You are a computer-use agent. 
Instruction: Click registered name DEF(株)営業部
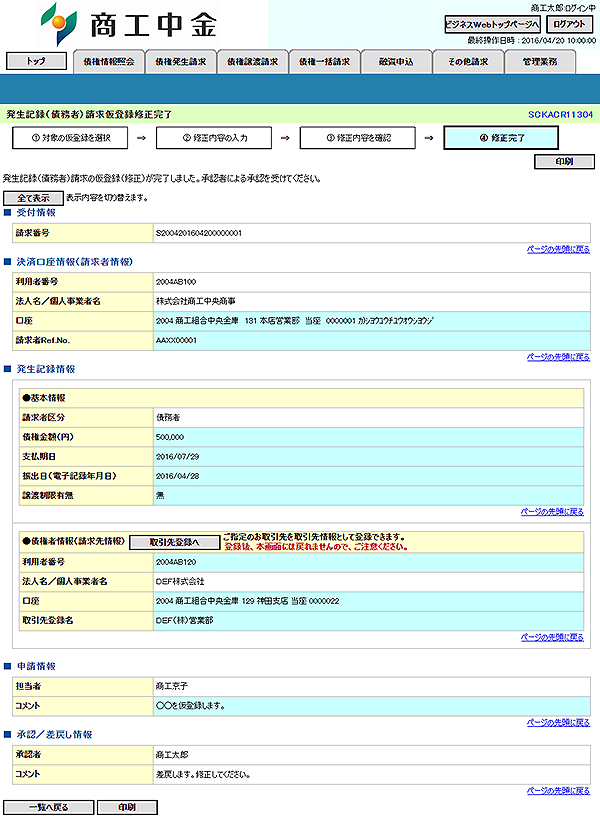[184, 620]
